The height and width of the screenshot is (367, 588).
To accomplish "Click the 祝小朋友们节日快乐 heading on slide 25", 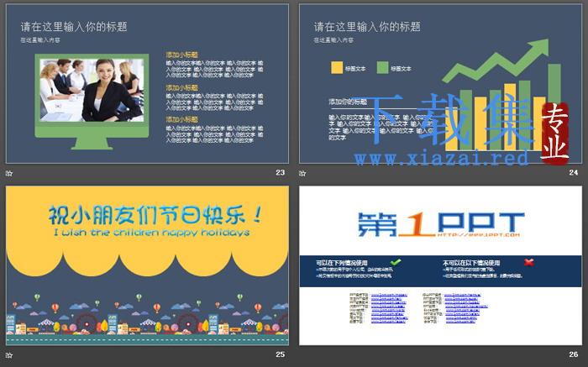I will click(x=155, y=215).
